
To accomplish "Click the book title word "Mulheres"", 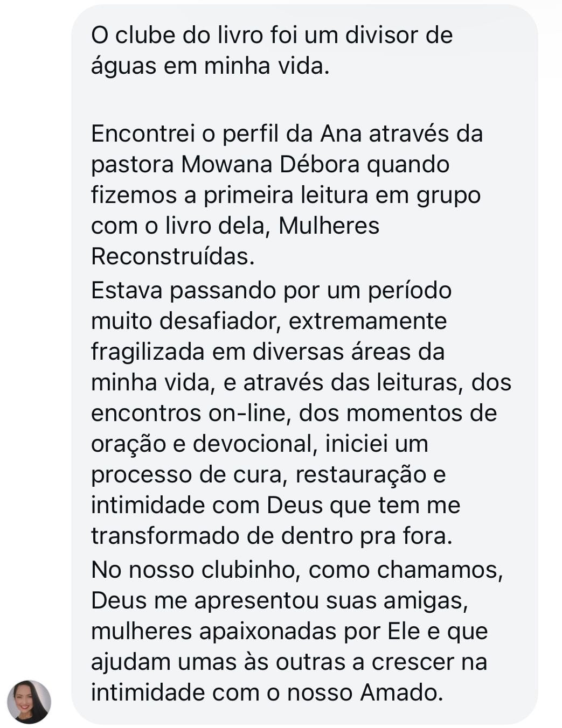I will pos(329,226).
